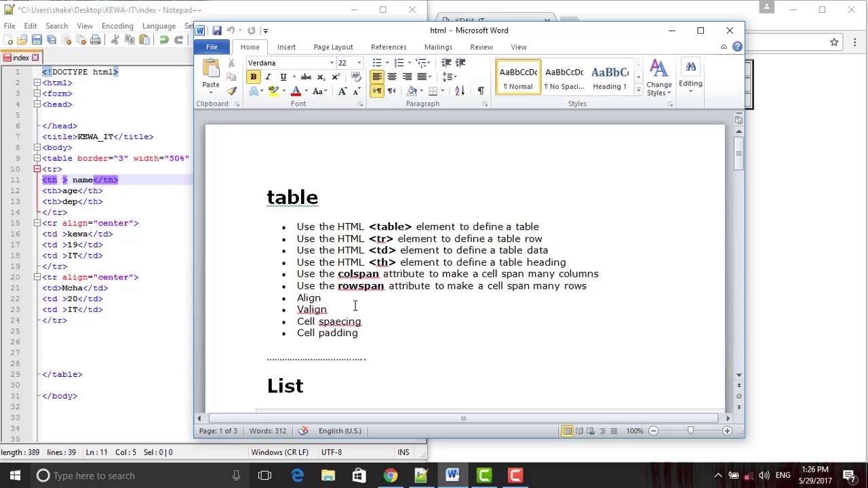Click the Decrease Indent icon

(x=446, y=63)
